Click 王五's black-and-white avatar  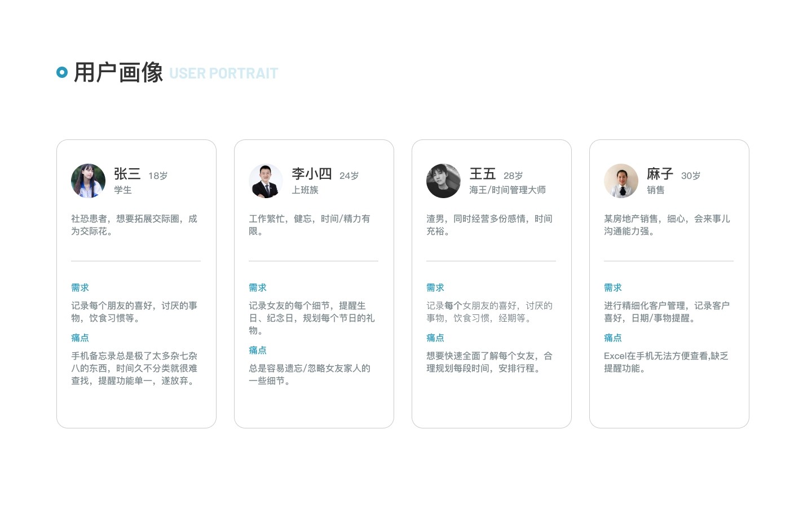pyautogui.click(x=443, y=181)
